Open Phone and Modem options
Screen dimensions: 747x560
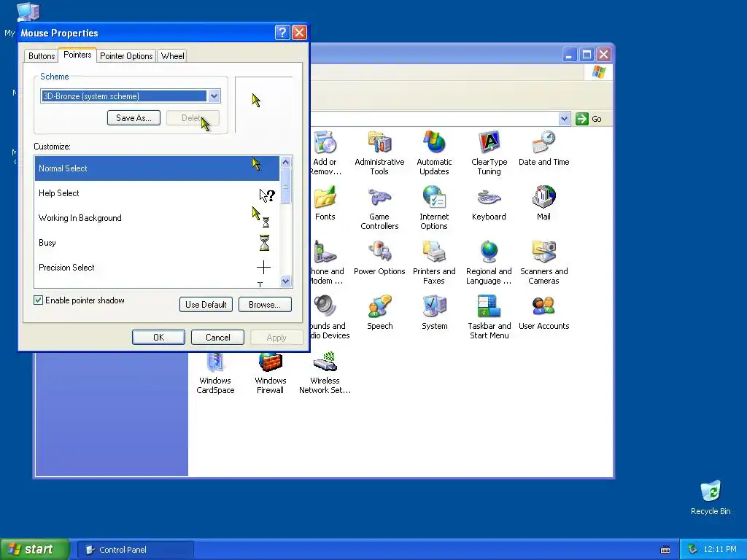pos(327,262)
